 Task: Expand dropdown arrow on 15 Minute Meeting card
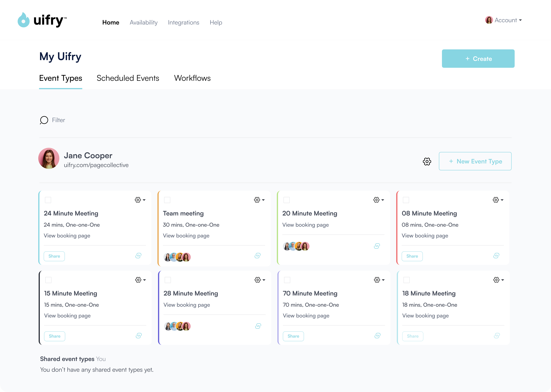coord(145,280)
